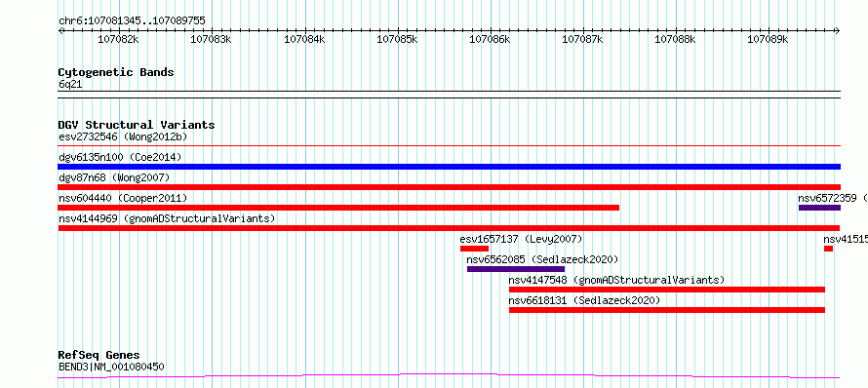Click the 107083k ruler position
This screenshot has height=388, width=868.
pyautogui.click(x=211, y=39)
